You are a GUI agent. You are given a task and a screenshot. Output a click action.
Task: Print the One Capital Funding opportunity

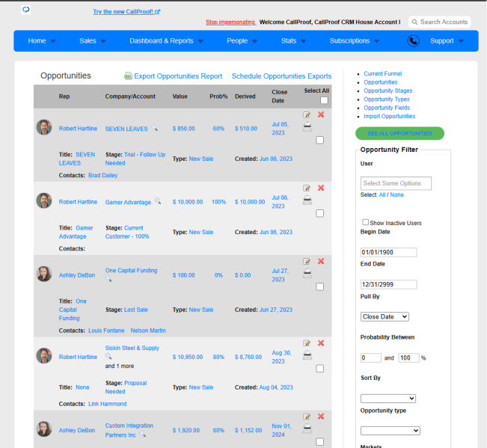(307, 273)
